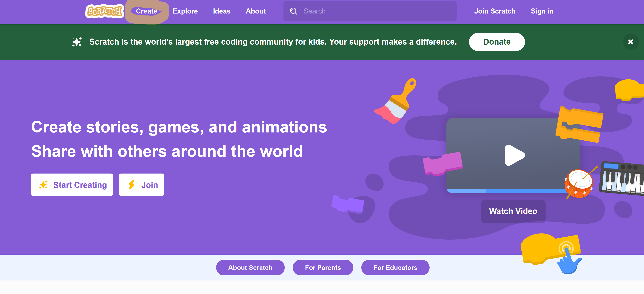This screenshot has width=644, height=294.
Task: Click the lightning bolt on Join button
Action: point(132,185)
